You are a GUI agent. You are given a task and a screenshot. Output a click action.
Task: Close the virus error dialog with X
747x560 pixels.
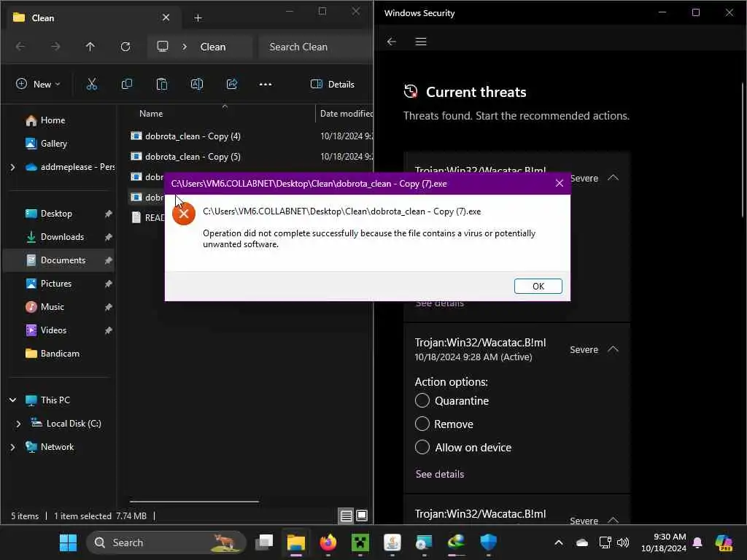click(x=560, y=183)
